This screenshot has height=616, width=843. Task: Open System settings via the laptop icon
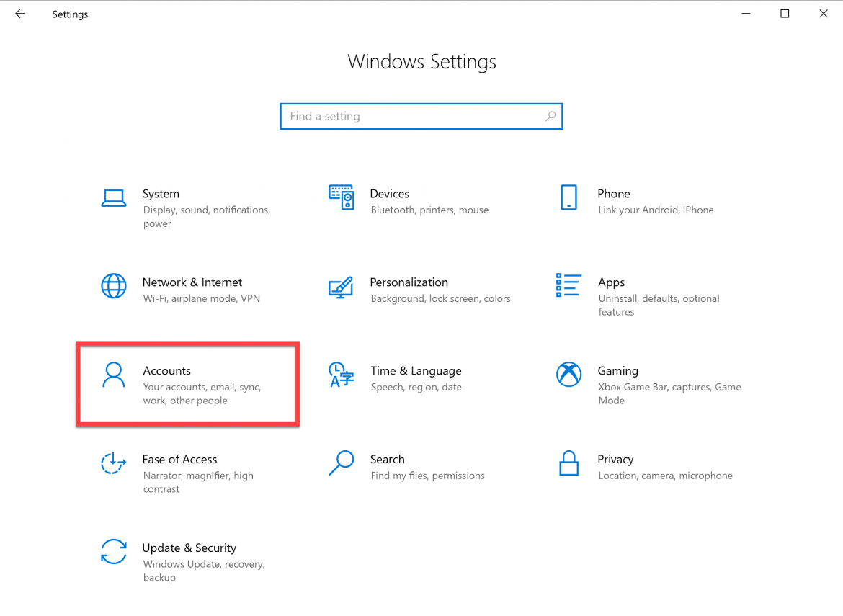114,198
